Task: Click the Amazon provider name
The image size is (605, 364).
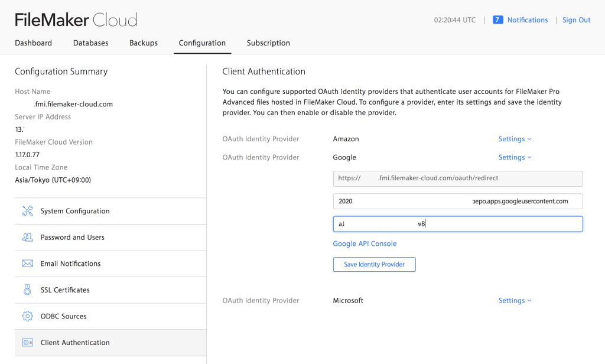Action: [x=346, y=139]
